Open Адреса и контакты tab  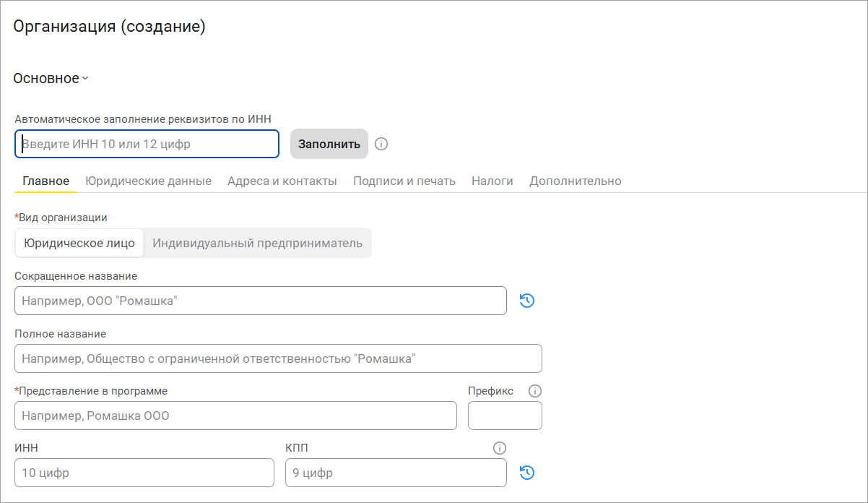[282, 181]
